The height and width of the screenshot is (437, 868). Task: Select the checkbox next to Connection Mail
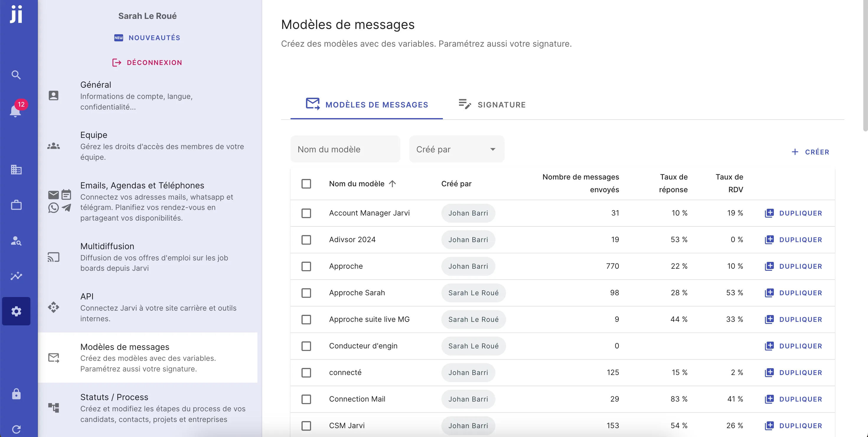point(306,399)
